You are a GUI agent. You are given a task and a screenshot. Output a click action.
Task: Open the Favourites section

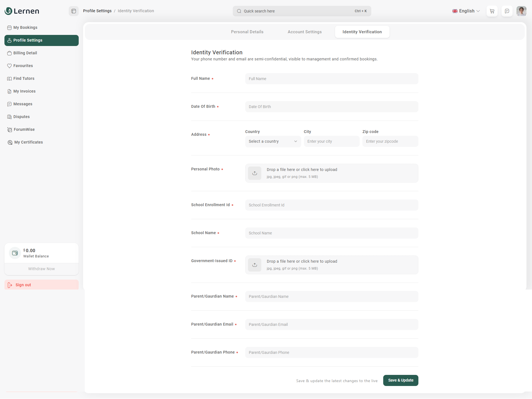point(23,66)
